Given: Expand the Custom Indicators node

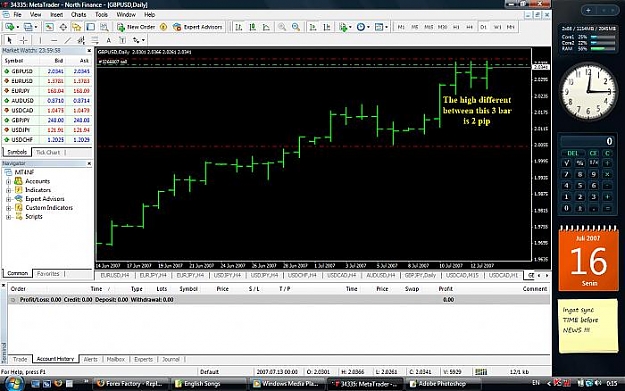Looking at the screenshot, I should [8, 208].
